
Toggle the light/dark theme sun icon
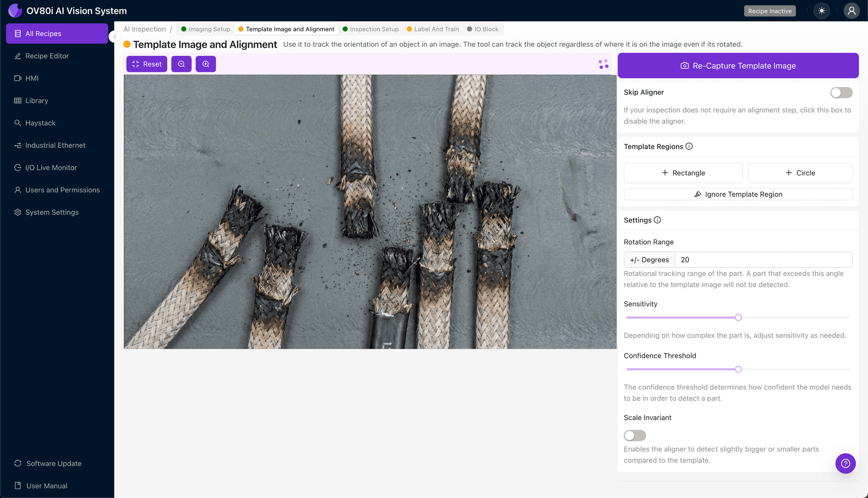pos(822,11)
